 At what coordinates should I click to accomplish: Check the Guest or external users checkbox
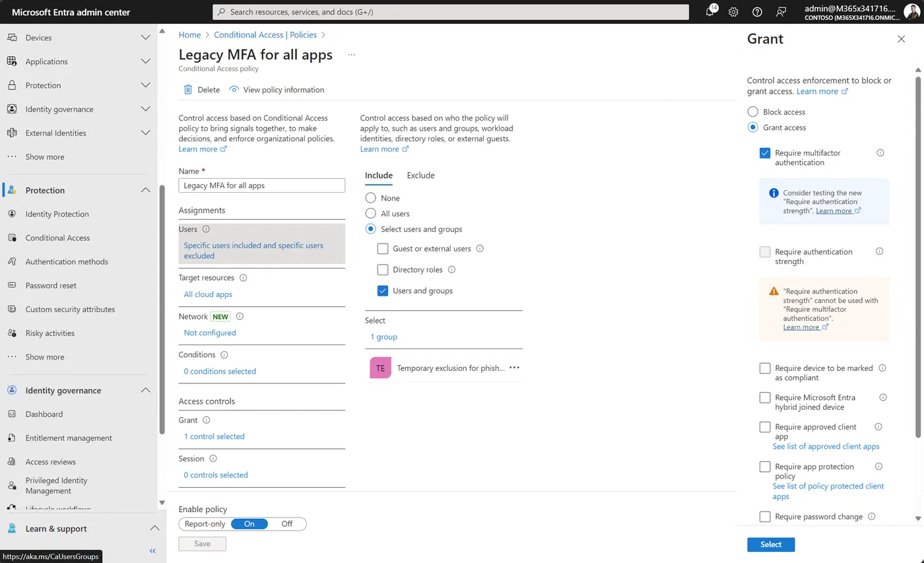tap(383, 249)
